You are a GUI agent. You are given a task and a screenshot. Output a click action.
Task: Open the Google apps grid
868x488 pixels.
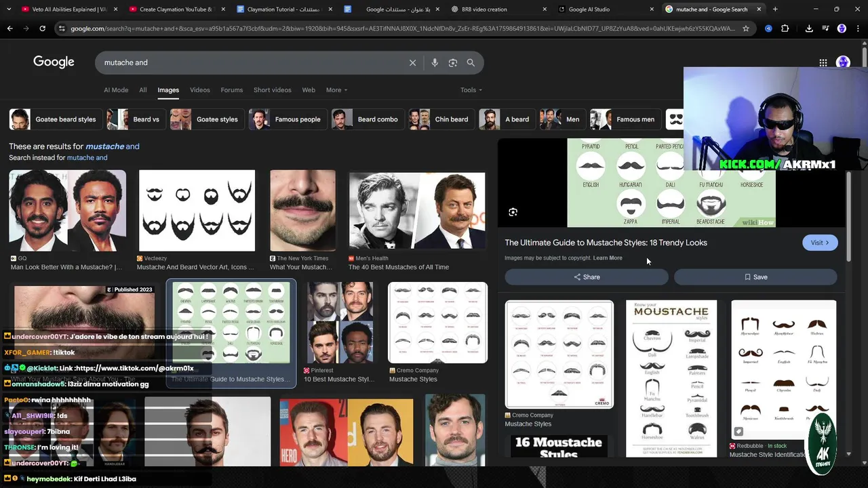click(x=823, y=62)
